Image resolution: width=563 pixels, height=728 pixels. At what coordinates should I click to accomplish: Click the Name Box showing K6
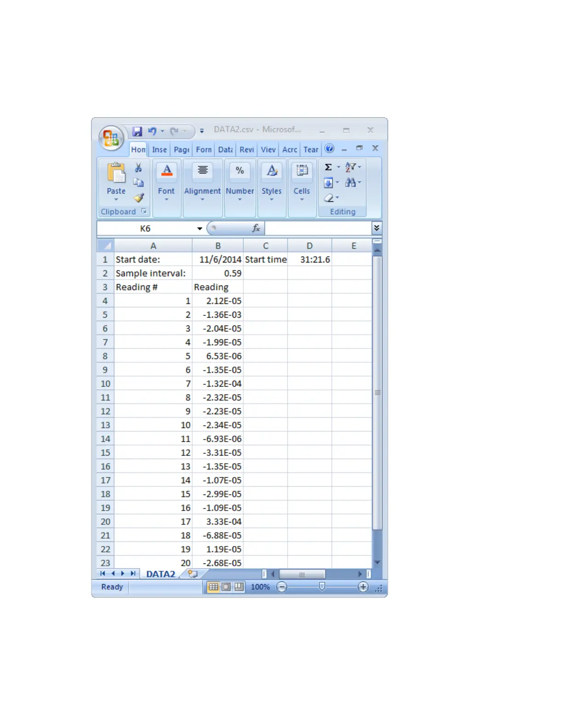pos(146,228)
